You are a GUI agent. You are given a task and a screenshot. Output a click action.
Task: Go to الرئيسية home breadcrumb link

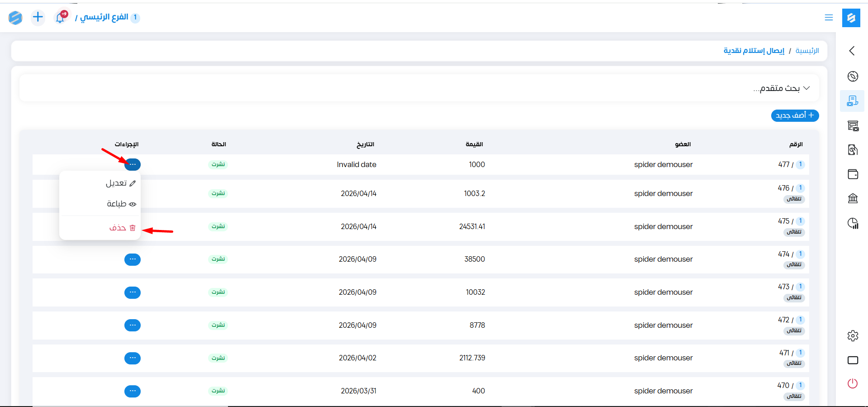pos(807,51)
